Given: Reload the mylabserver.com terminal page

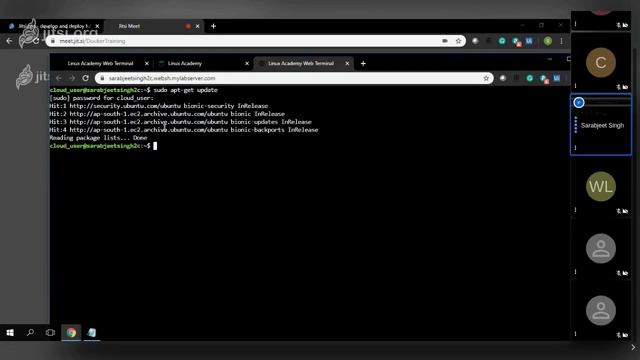Looking at the screenshot, I should [85, 78].
